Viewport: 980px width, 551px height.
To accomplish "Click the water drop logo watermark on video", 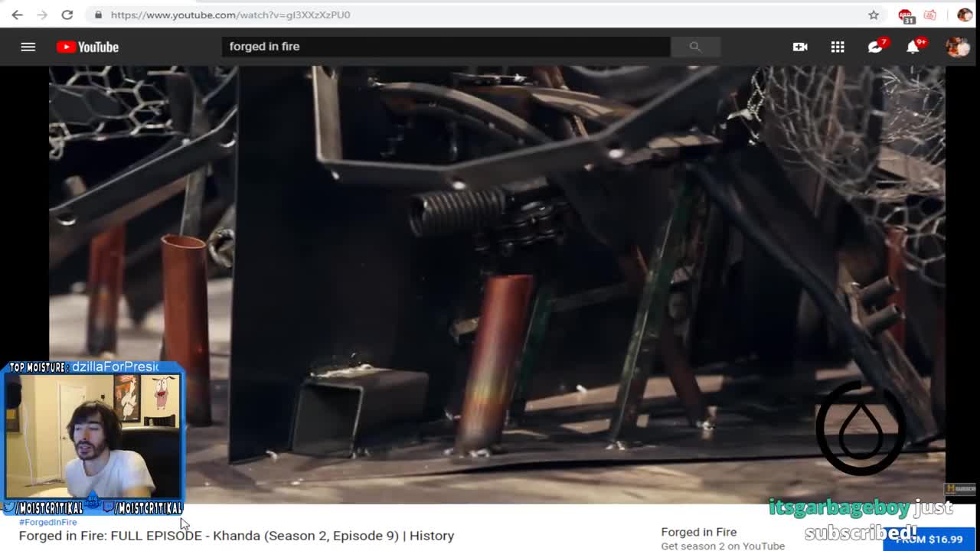I will (x=861, y=428).
